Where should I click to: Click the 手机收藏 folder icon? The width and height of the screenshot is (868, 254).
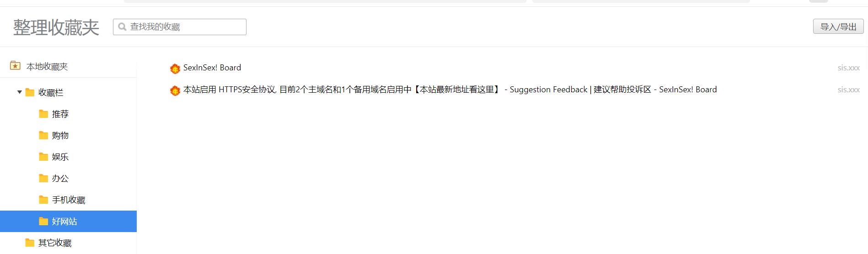coord(43,200)
